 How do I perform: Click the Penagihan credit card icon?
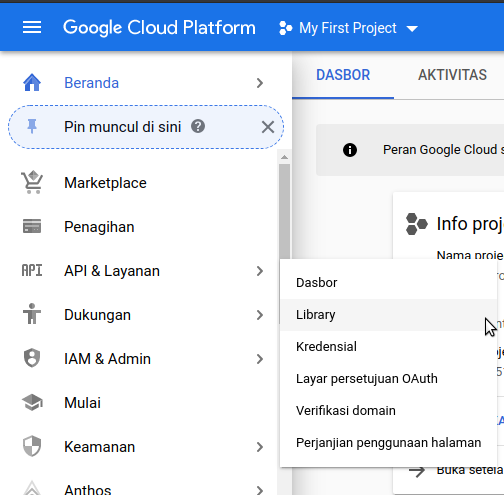pos(32,226)
